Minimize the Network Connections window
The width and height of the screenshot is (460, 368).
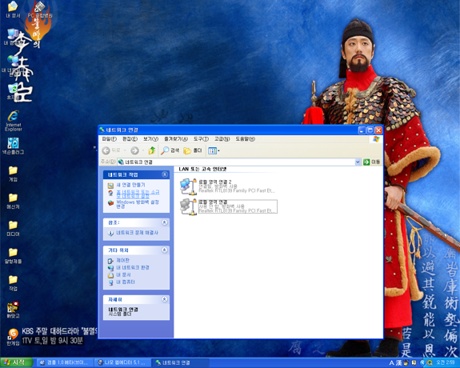pyautogui.click(x=362, y=130)
